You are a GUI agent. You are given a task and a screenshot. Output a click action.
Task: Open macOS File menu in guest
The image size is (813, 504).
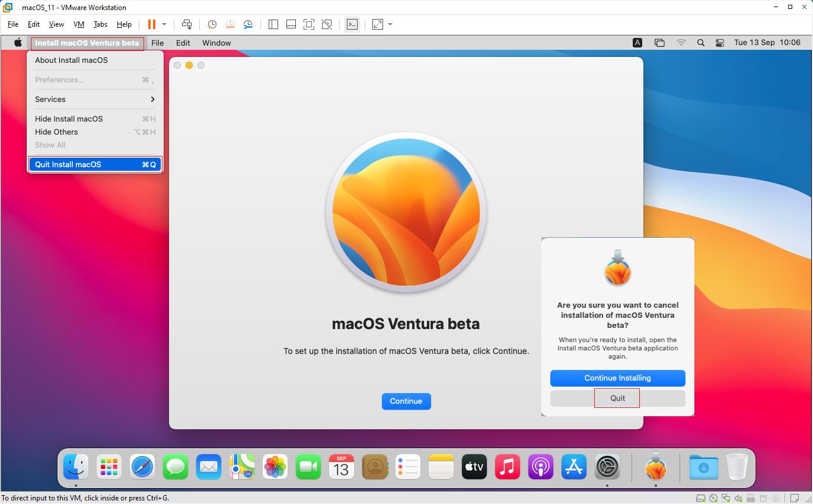point(158,43)
